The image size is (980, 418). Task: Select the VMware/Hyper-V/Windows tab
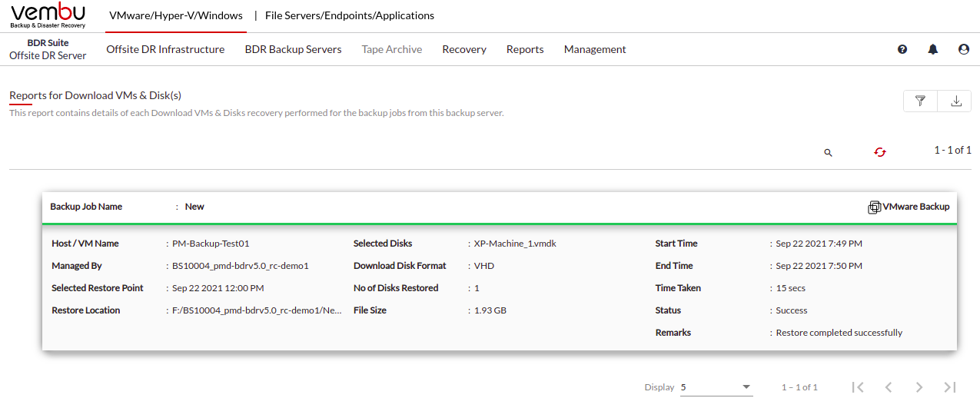click(x=176, y=15)
